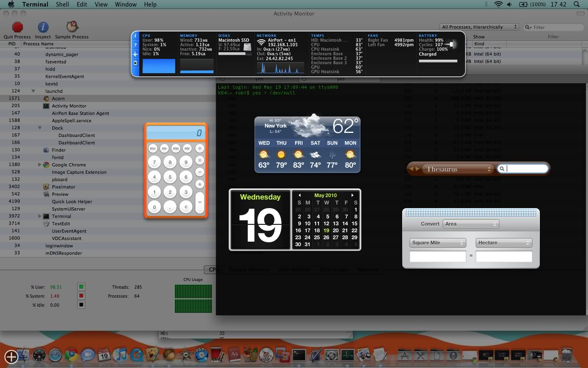The height and width of the screenshot is (368, 588).
Task: Click the divide button on calculator widget
Action: coord(200,148)
